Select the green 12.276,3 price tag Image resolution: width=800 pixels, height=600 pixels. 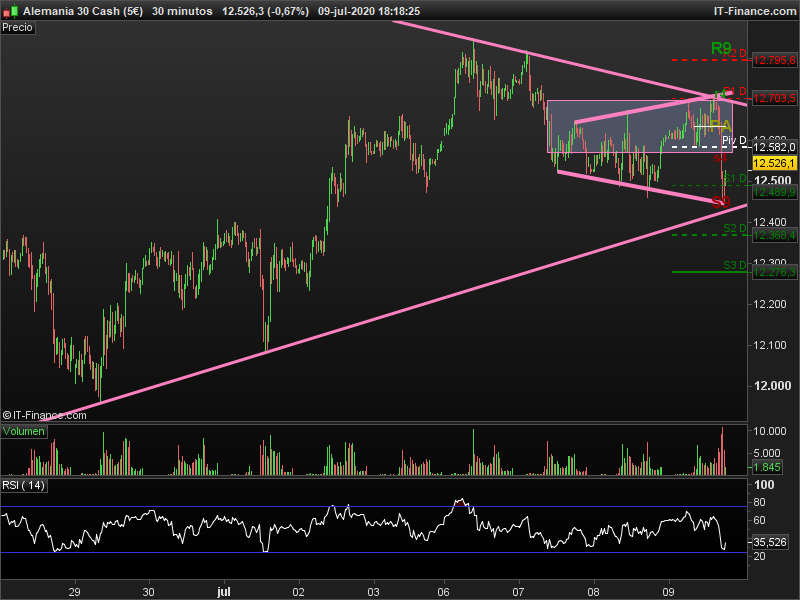[774, 272]
